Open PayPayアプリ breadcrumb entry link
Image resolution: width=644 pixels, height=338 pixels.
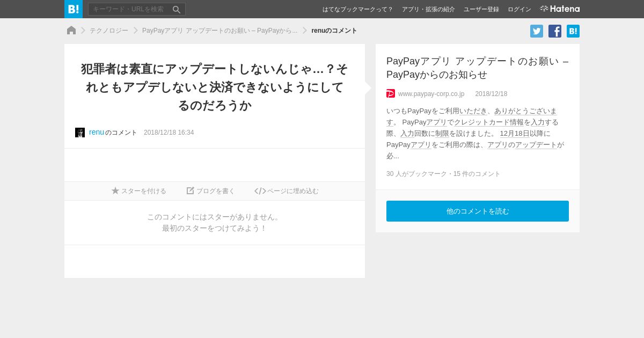[x=219, y=31]
